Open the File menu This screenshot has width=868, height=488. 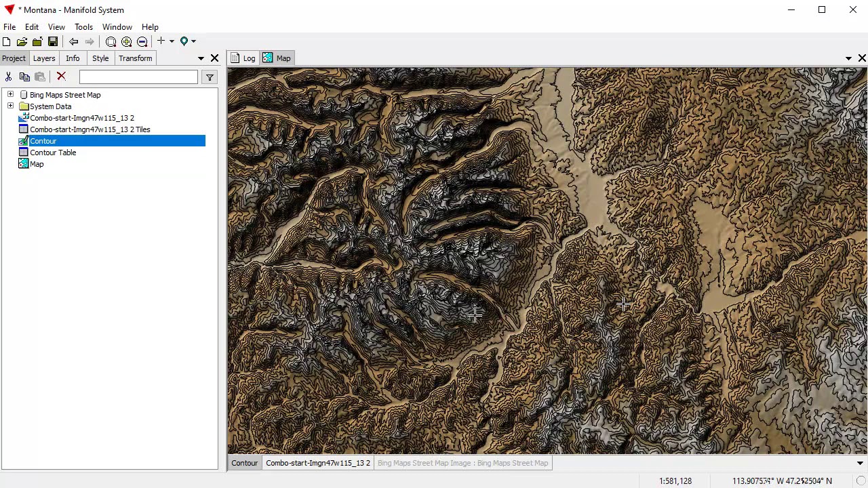[x=9, y=27]
